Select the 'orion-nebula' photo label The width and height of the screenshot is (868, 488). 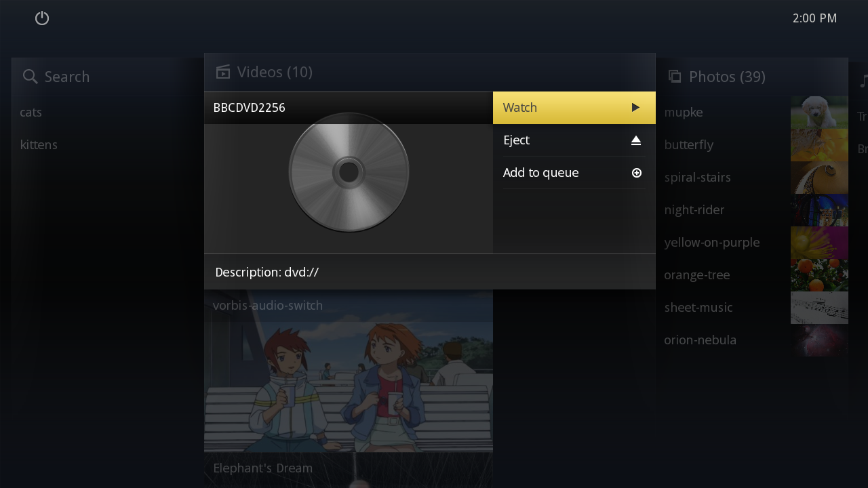click(x=701, y=340)
